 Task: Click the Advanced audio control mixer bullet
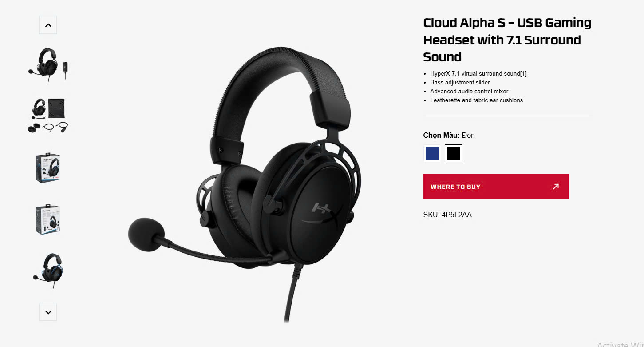coord(469,91)
